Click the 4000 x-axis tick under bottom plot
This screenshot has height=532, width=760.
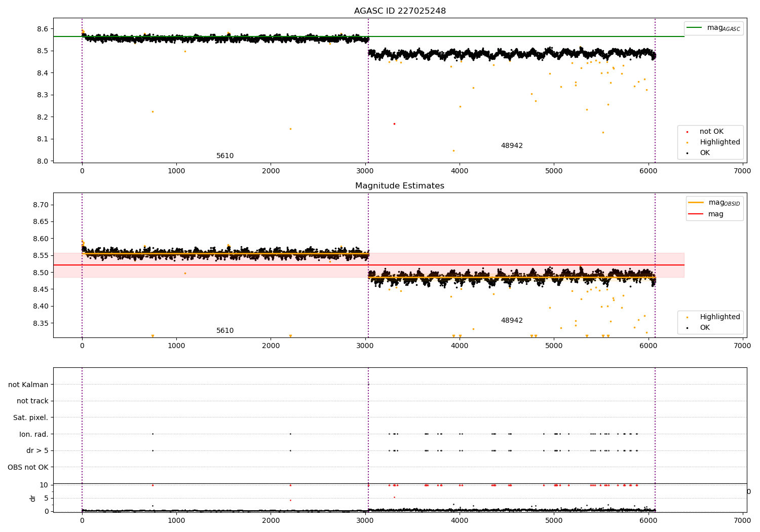pos(460,520)
